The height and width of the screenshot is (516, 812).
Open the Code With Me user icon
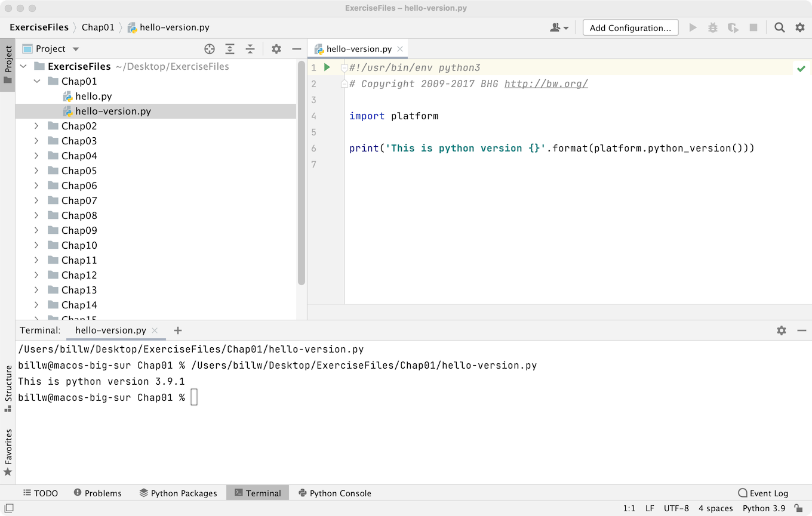[559, 27]
